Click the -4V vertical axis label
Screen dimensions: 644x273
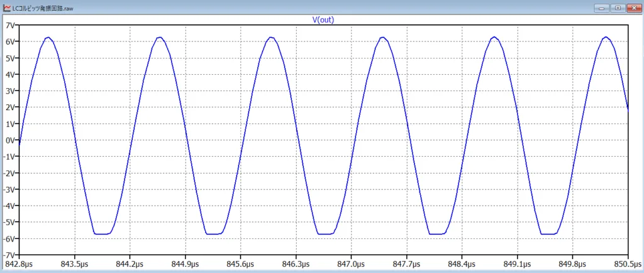[9, 206]
